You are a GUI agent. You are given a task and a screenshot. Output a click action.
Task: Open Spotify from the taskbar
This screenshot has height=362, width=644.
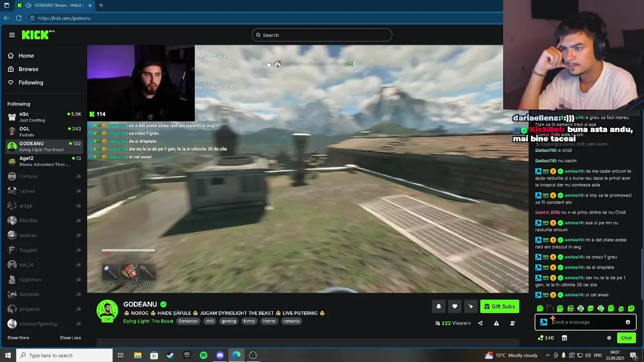pyautogui.click(x=203, y=355)
